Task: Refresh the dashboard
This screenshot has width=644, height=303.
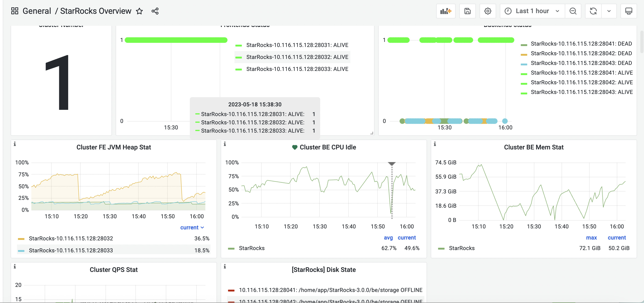Action: click(x=593, y=11)
